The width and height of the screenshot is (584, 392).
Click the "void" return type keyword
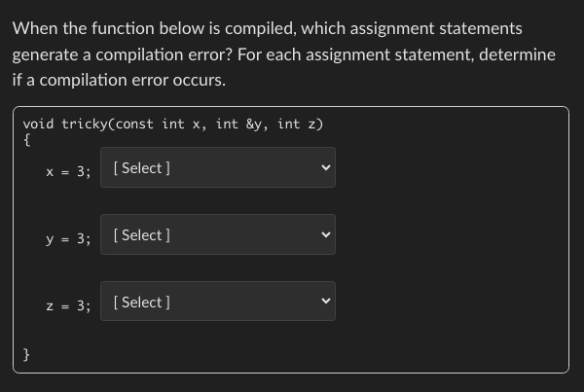tap(38, 124)
